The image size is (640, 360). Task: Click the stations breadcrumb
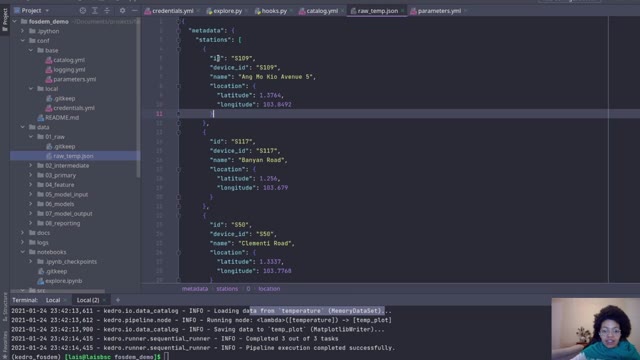(227, 289)
